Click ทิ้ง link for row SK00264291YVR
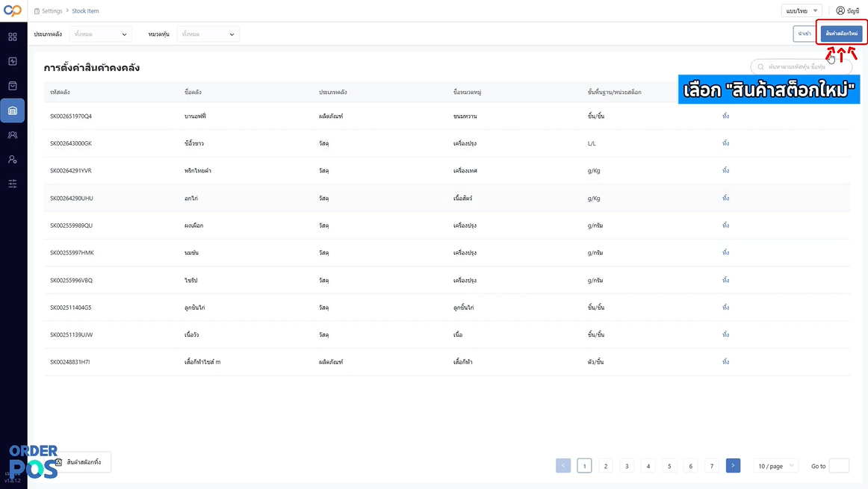The image size is (868, 489). tap(726, 170)
